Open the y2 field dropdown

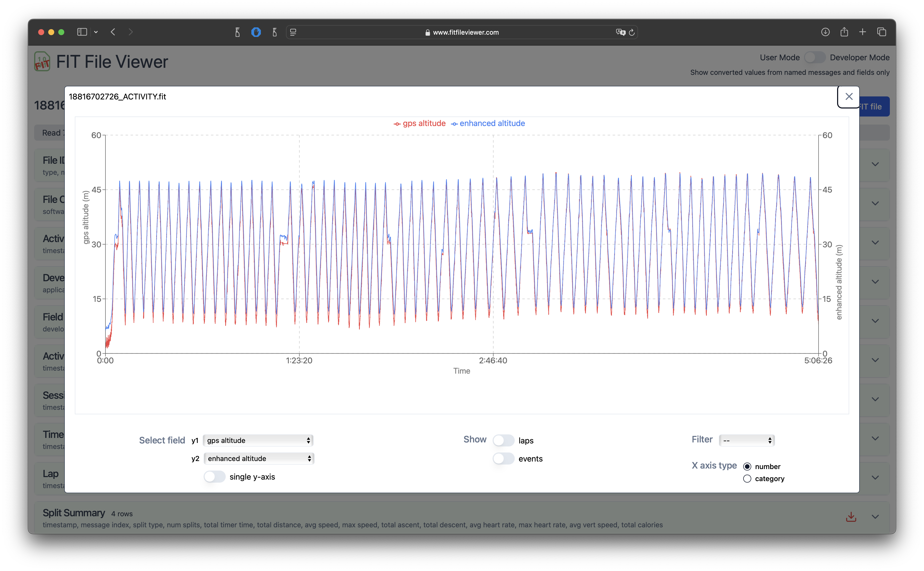tap(259, 459)
